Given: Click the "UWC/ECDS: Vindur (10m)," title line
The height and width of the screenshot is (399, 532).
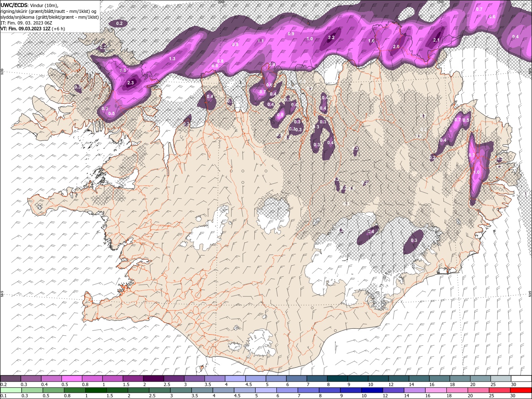Looking at the screenshot, I should click(x=30, y=5).
